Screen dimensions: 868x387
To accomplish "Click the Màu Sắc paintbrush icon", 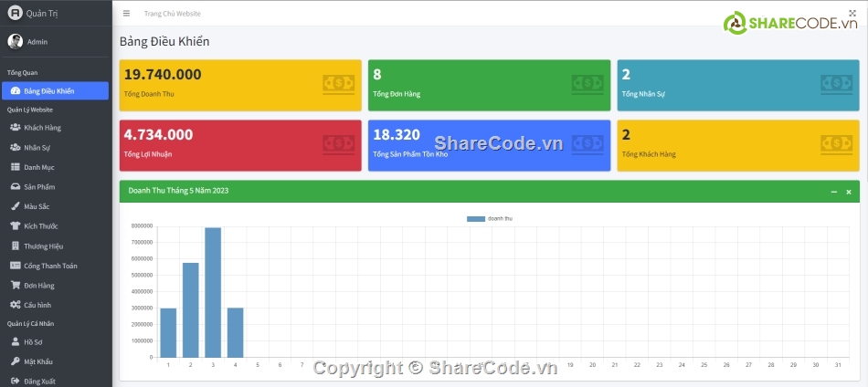I will tap(15, 206).
